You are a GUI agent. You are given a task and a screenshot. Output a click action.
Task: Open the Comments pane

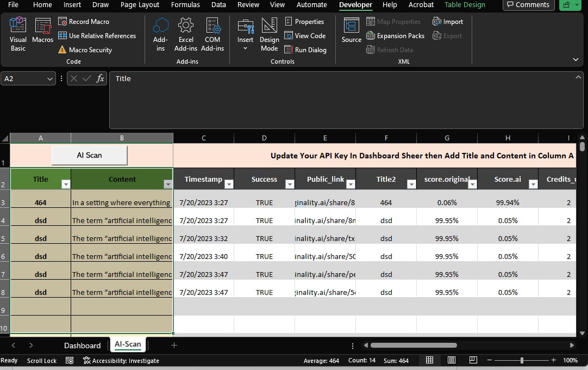point(528,5)
